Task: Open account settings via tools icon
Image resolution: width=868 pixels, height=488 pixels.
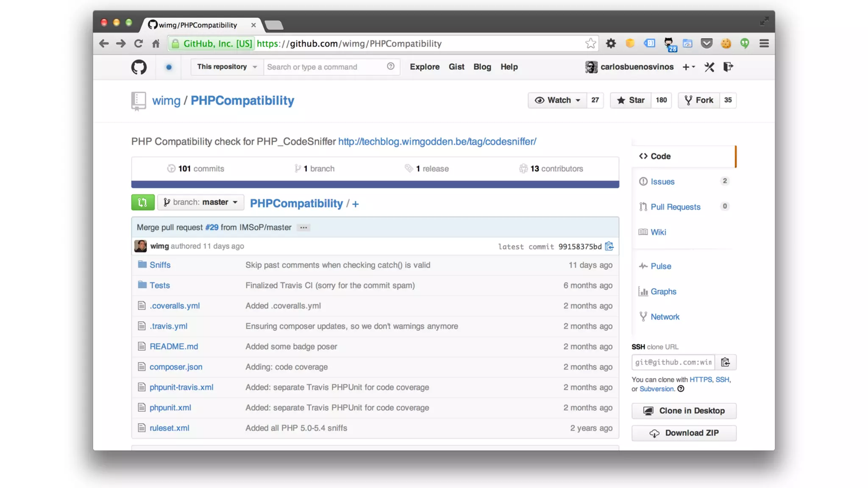Action: pyautogui.click(x=709, y=67)
